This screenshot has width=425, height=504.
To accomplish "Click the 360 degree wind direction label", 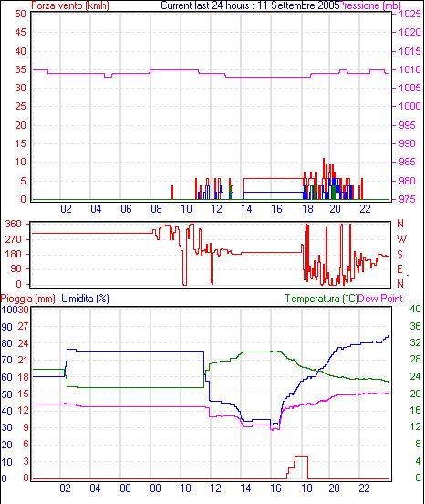I will coord(13,224).
